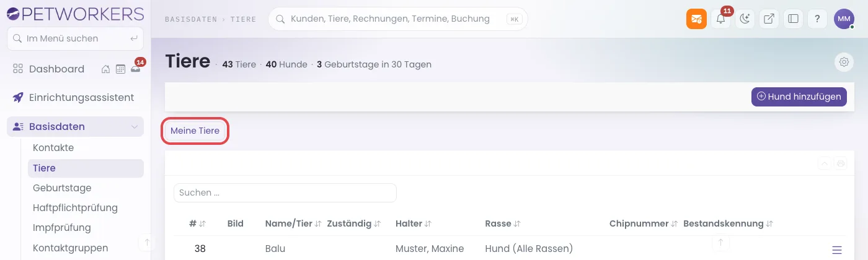Open page settings gear icon

click(843, 62)
